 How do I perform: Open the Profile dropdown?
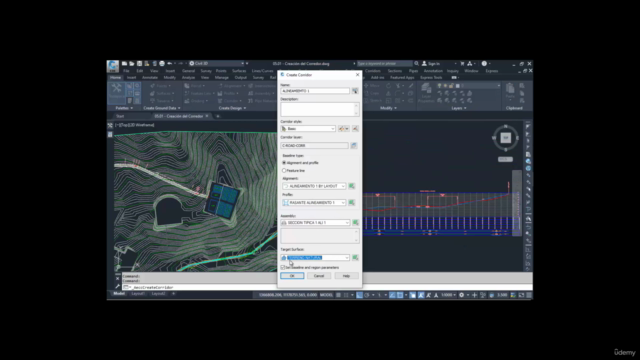[x=343, y=202]
